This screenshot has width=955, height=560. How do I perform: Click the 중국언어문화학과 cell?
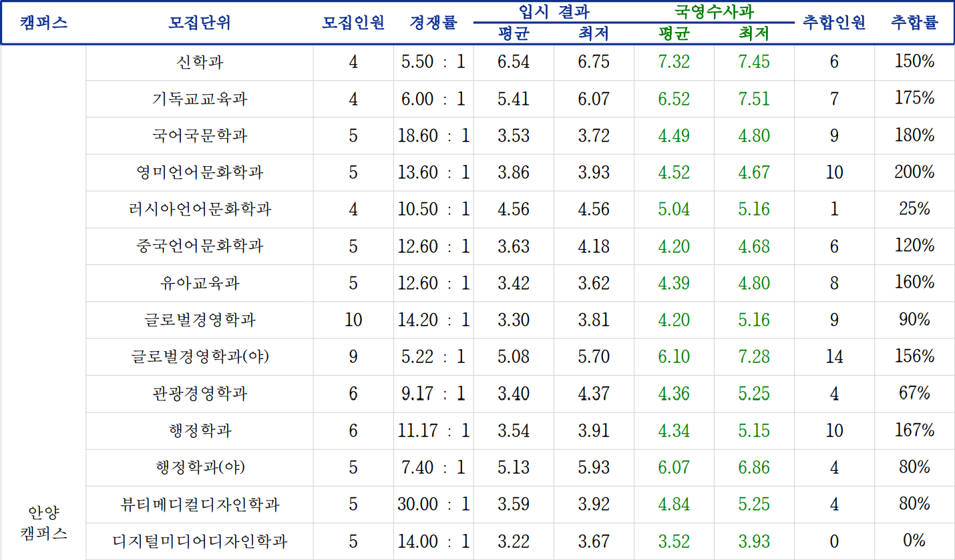point(200,246)
